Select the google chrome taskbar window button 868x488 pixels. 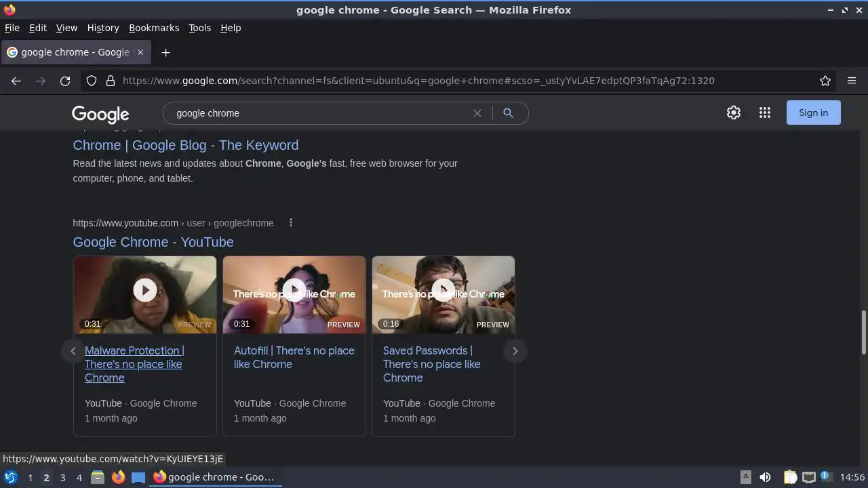(x=216, y=477)
